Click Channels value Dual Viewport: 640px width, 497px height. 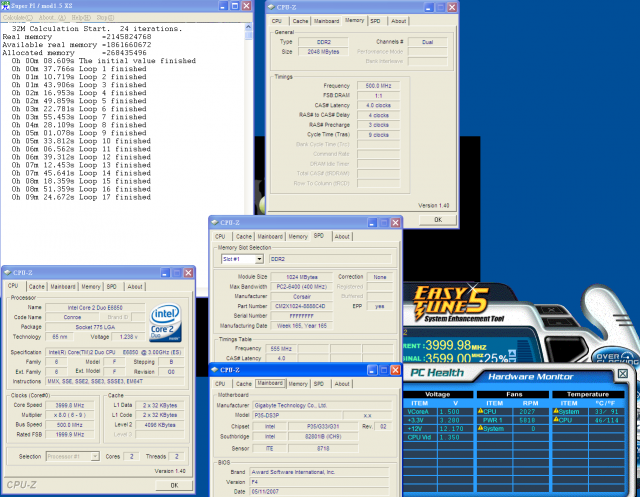coord(427,42)
